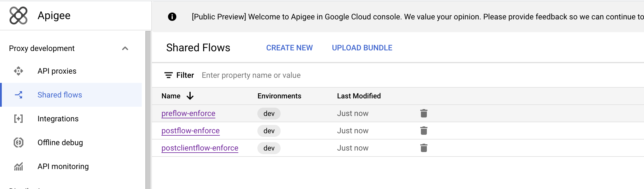Image resolution: width=644 pixels, height=189 pixels.
Task: Open the Filter options icon
Action: [x=169, y=75]
